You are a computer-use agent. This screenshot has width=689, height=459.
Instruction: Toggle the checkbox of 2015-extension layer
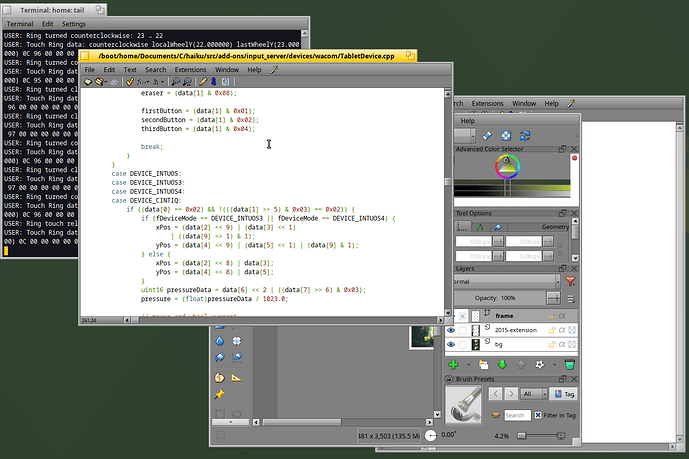(462, 330)
